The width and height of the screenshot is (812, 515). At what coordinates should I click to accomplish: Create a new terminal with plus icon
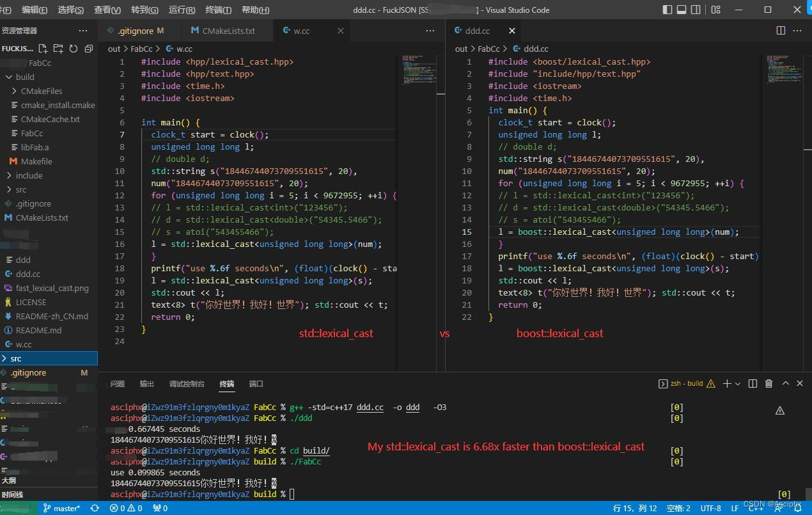(726, 384)
